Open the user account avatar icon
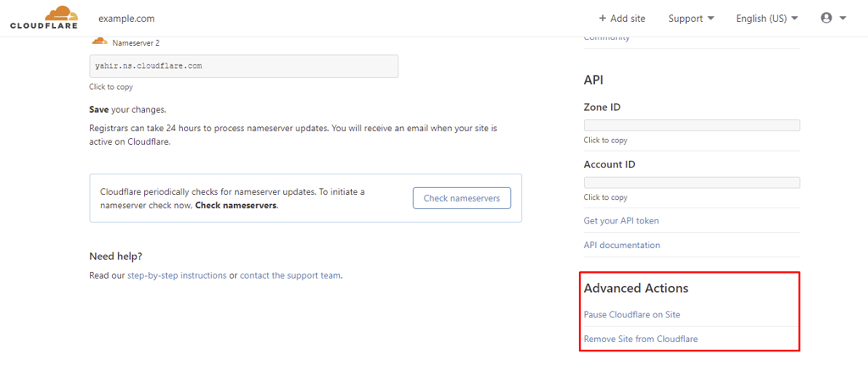This screenshot has height=387, width=868. pyautogui.click(x=826, y=19)
